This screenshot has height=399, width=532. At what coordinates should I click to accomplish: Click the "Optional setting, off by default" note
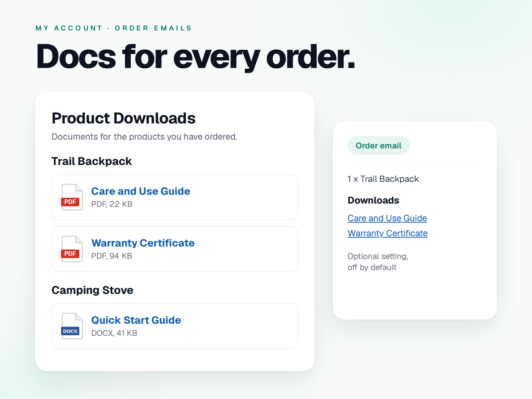(378, 262)
